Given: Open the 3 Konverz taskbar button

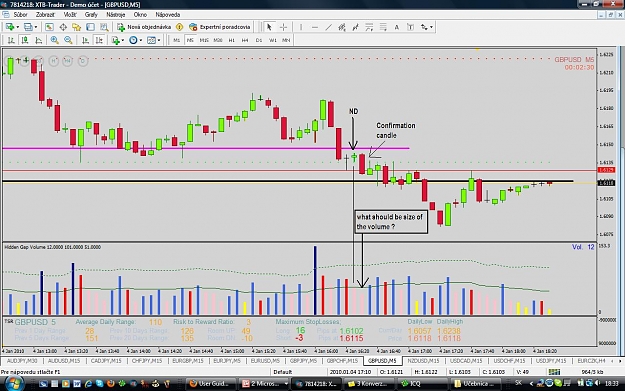Looking at the screenshot, I should pyautogui.click(x=369, y=384).
